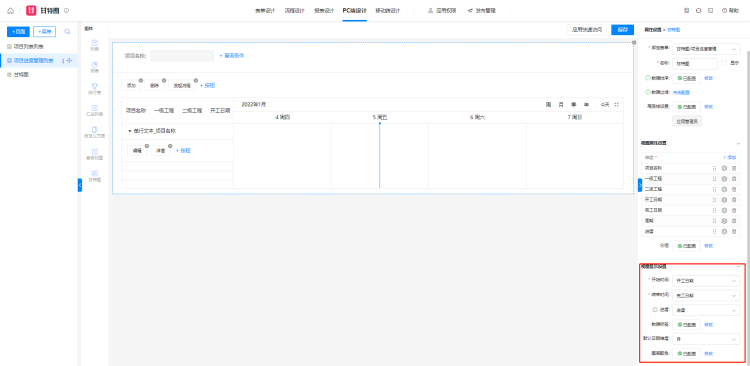
Task: Click the + 添加 link in field list
Action: [x=729, y=157]
